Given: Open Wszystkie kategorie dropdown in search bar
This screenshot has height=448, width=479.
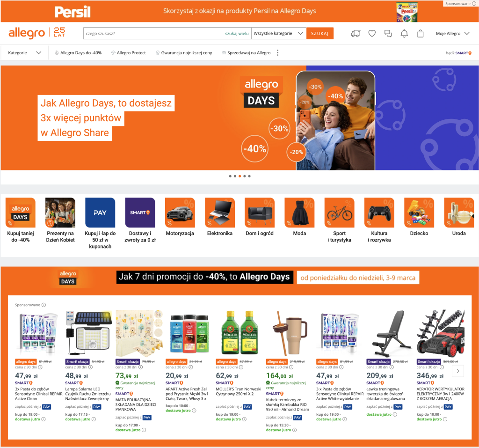Looking at the screenshot, I should [278, 33].
